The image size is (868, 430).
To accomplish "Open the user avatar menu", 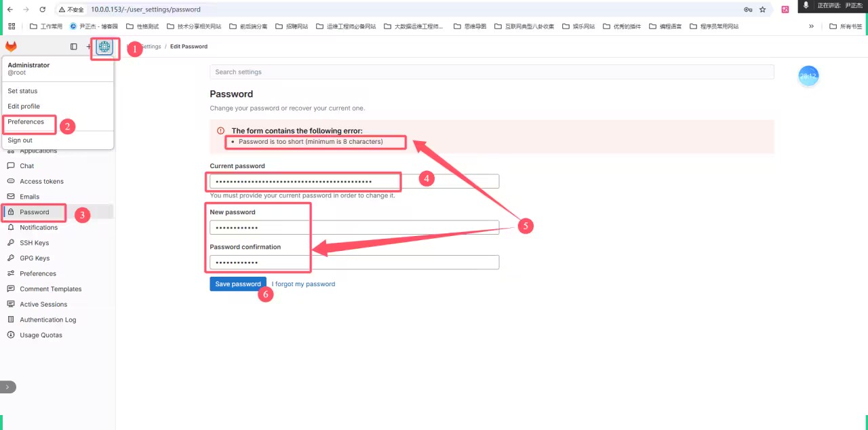I will pos(104,47).
